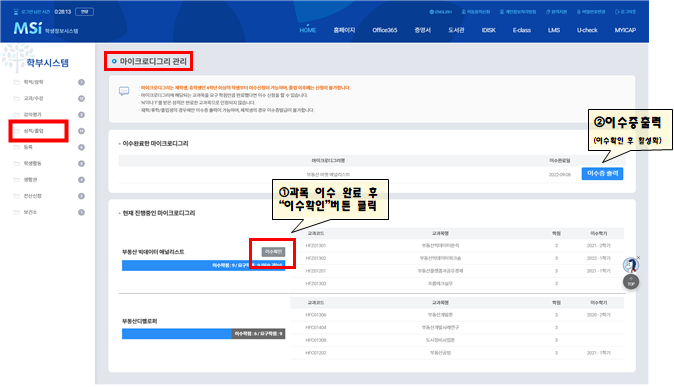Select U-check in the top navigation
Screen dimensions: 674x387
(587, 30)
